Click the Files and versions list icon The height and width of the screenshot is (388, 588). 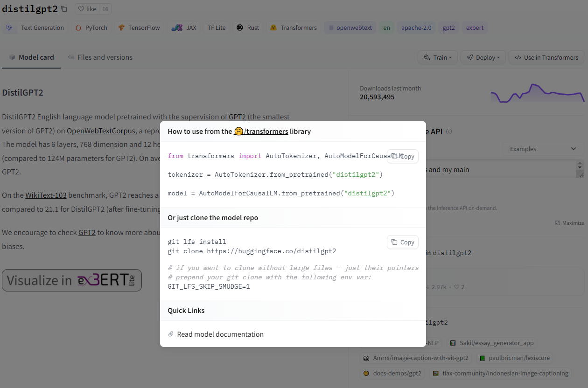click(71, 57)
